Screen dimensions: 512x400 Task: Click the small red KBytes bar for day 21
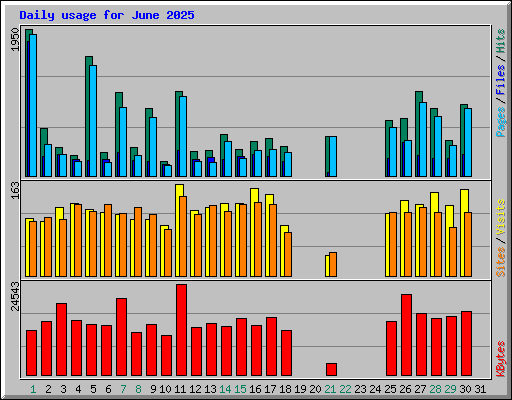[x=331, y=369]
